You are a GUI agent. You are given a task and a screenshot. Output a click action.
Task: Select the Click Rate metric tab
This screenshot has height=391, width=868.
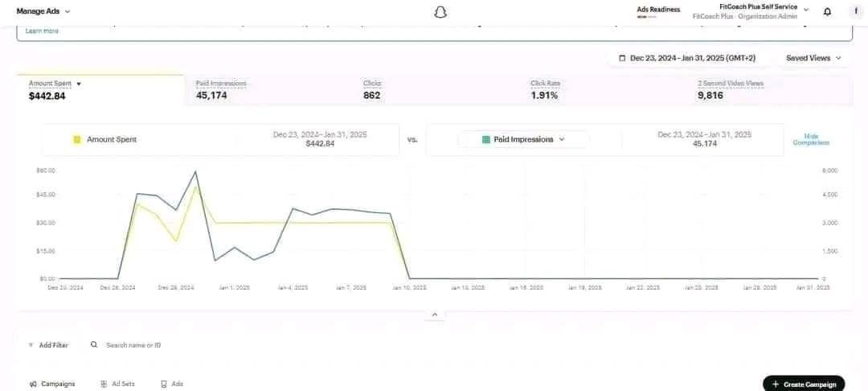(x=544, y=89)
